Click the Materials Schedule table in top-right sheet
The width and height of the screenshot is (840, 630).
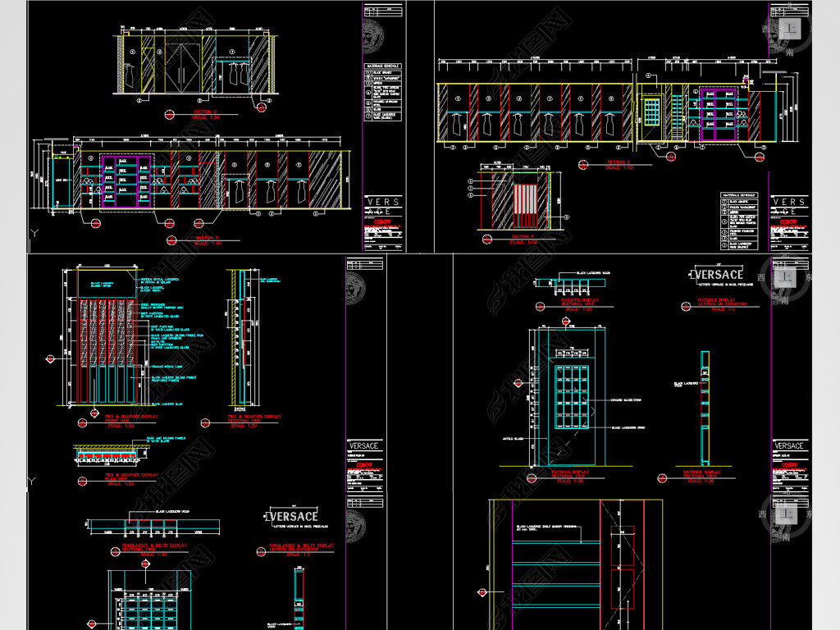(x=741, y=220)
